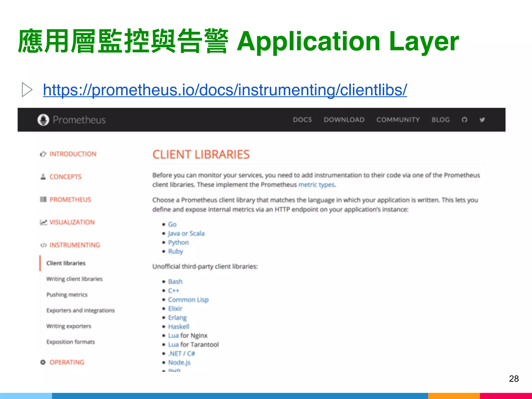Open the Node.js client library link

179,363
